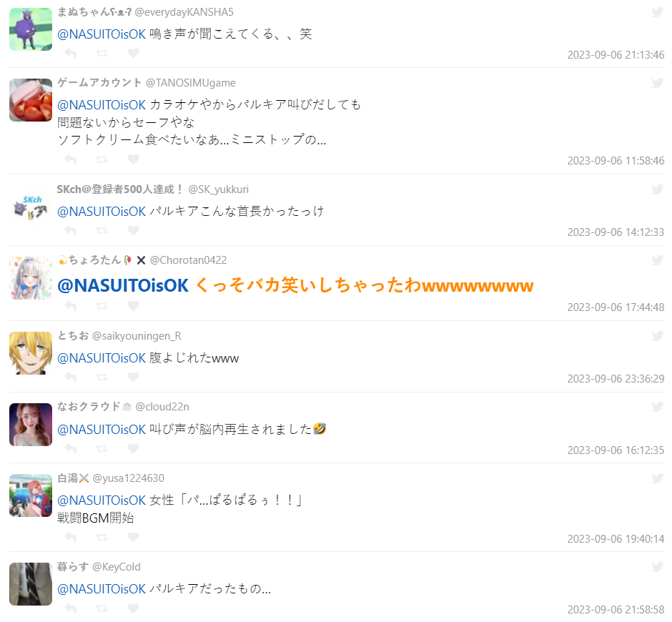Screen dimensions: 672x622
Task: Open Twitter bird icon on KeyCold tweet
Action: (x=658, y=567)
